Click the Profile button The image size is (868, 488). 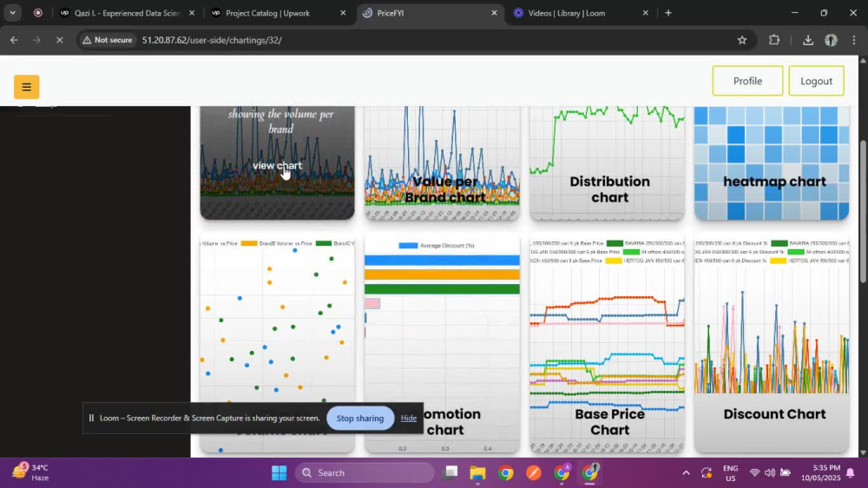747,81
